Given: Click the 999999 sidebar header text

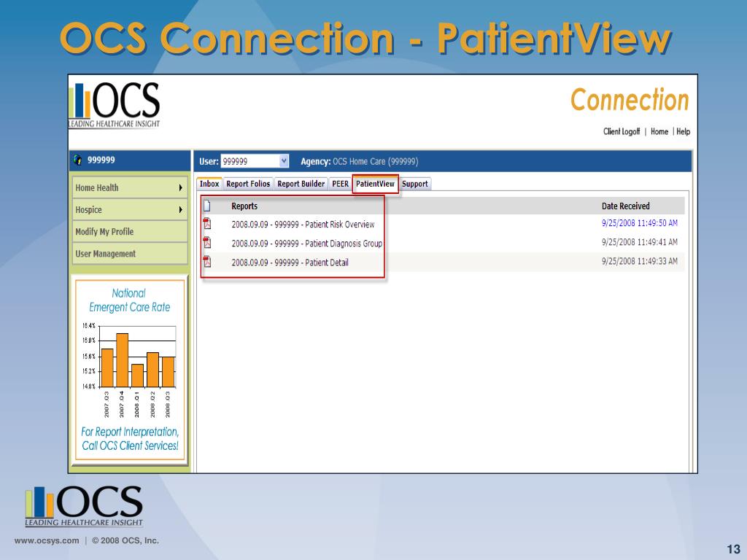Looking at the screenshot, I should coord(101,160).
